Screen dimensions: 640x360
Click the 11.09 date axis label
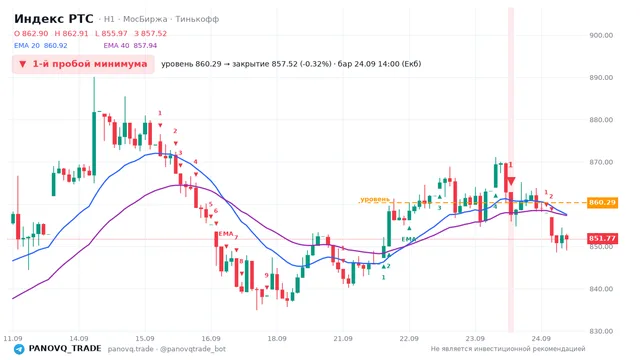13,339
